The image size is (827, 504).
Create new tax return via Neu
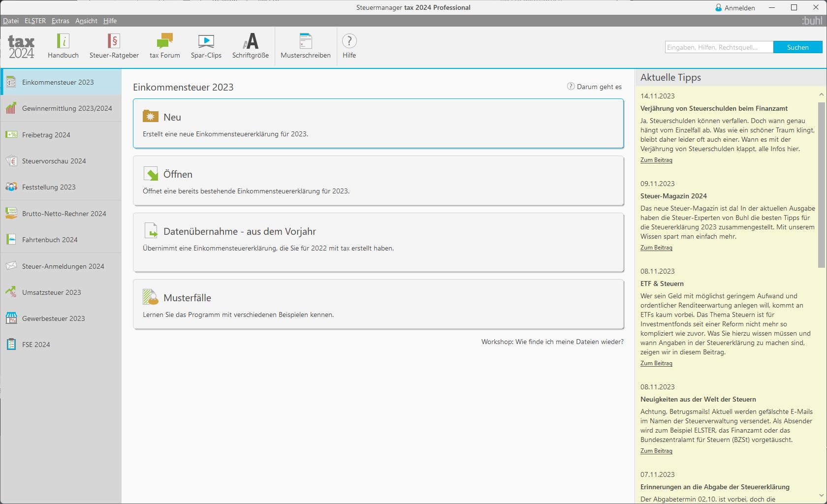click(378, 124)
